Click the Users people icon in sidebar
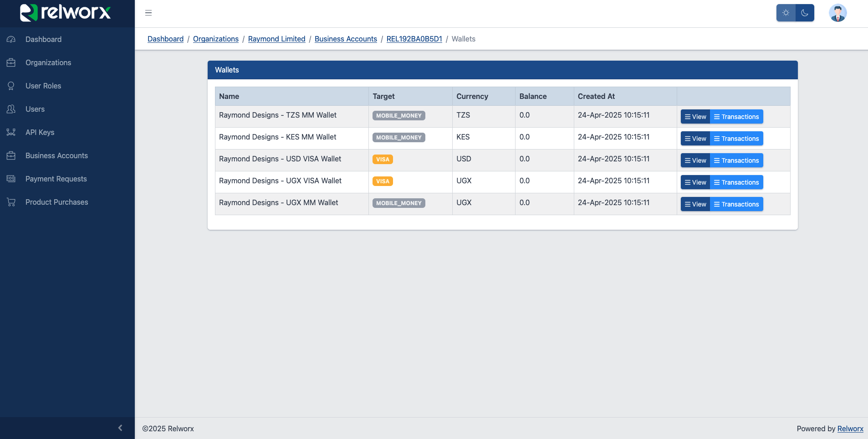Screen dimensions: 868x439 (11, 109)
